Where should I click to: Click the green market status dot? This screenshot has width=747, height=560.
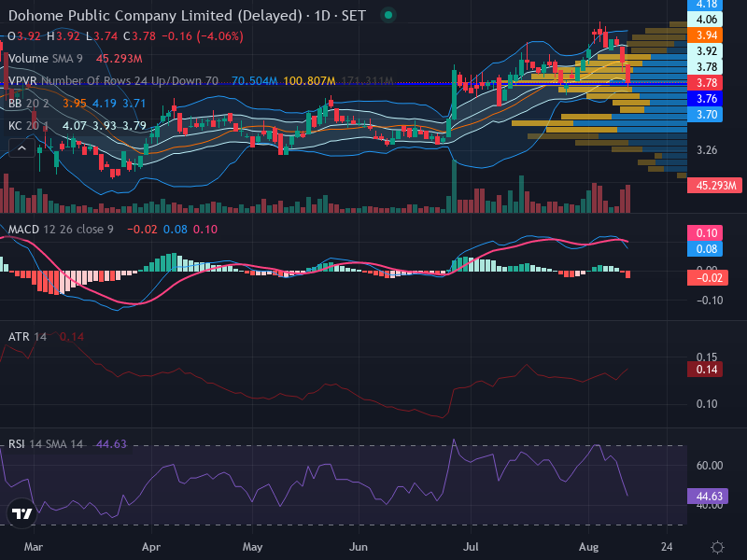pos(388,15)
